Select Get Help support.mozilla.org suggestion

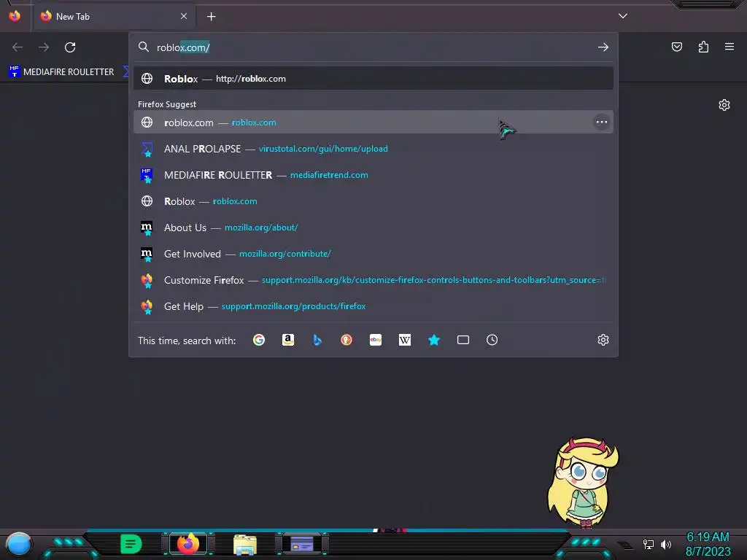(x=373, y=306)
